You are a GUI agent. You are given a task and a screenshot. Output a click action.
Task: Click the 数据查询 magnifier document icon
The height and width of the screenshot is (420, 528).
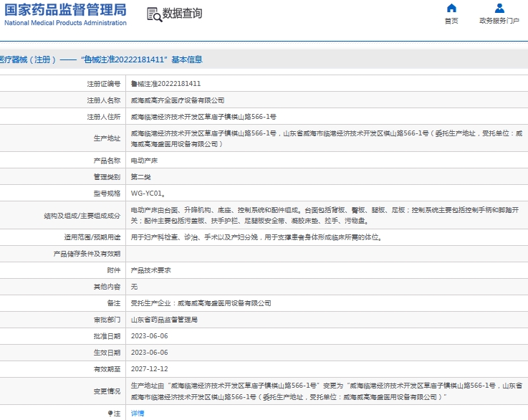pos(155,14)
